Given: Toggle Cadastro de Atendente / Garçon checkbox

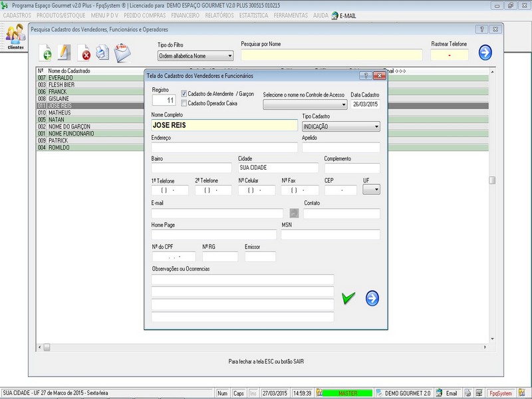Looking at the screenshot, I should 184,94.
